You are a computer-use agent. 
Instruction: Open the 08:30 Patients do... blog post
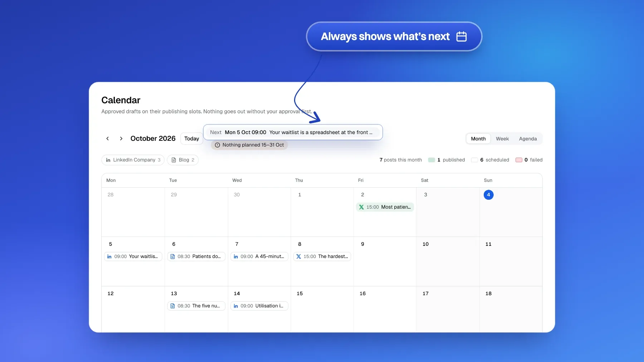[x=196, y=256]
